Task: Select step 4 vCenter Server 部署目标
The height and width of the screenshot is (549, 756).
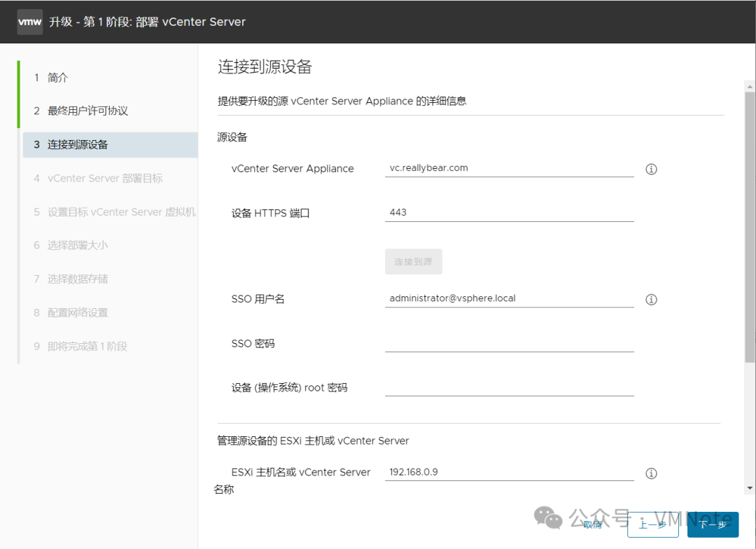Action: coord(110,179)
